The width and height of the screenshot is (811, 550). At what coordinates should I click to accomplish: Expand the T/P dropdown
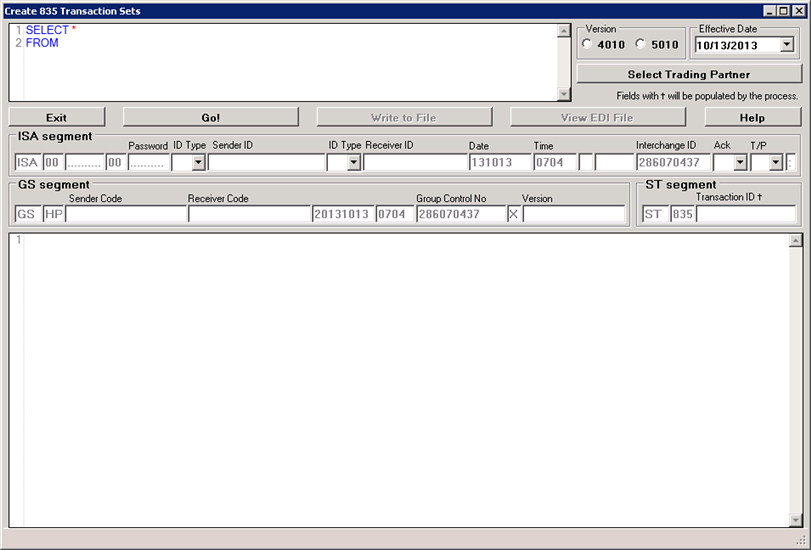[x=775, y=162]
